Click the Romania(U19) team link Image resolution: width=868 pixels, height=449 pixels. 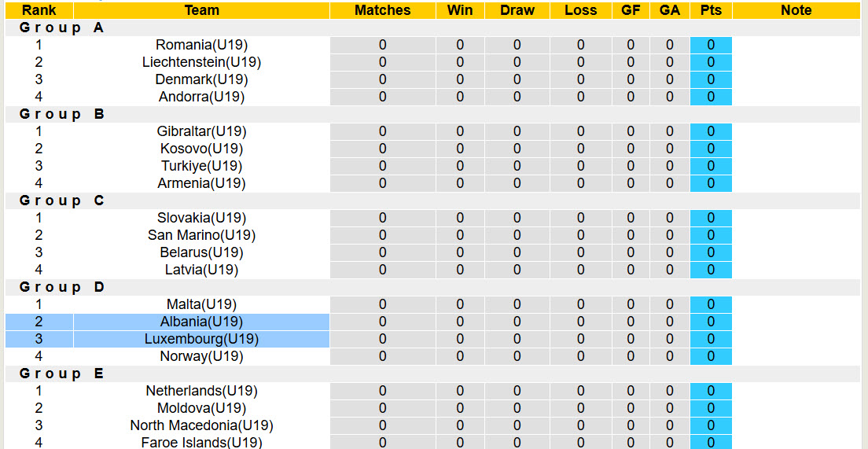201,45
